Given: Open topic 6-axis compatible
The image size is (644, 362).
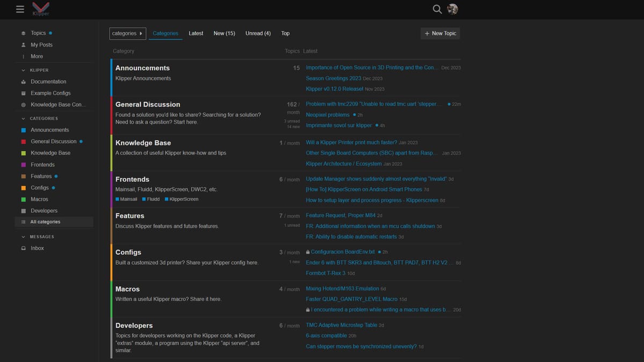Looking at the screenshot, I should [x=326, y=336].
